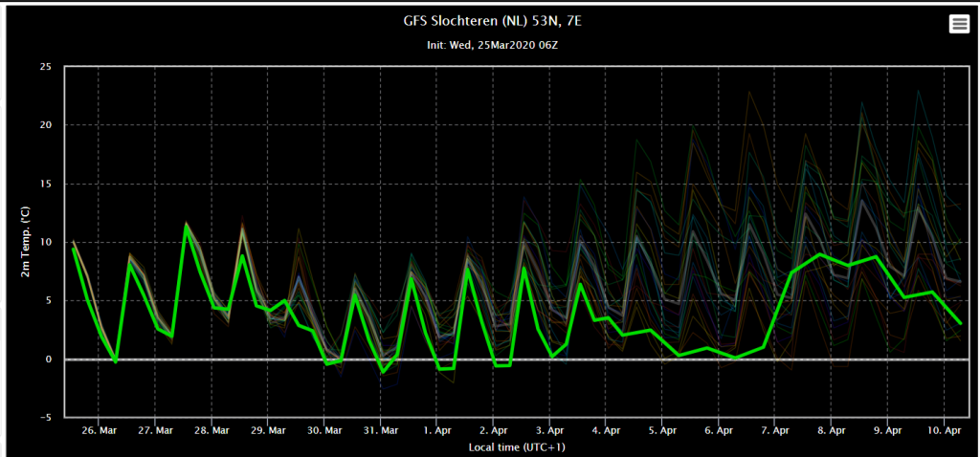Click the 2. Apr date label
The width and height of the screenshot is (980, 457).
493,431
